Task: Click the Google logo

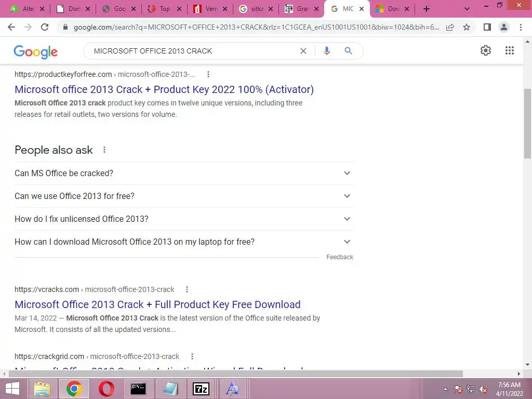Action: [x=36, y=51]
